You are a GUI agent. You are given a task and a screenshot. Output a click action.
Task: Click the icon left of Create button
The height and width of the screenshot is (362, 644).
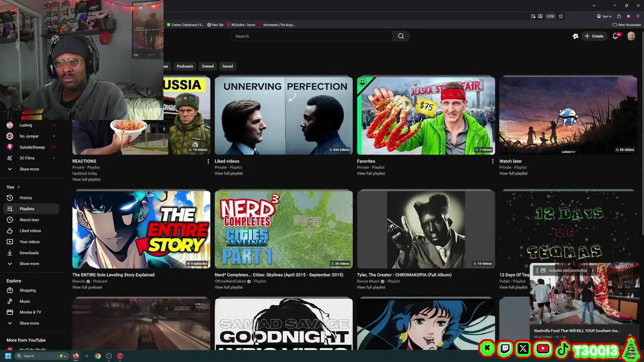tap(576, 36)
